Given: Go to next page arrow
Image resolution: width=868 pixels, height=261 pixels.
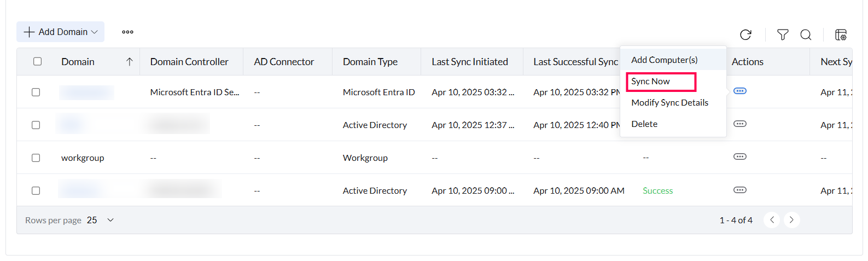Looking at the screenshot, I should [x=791, y=220].
